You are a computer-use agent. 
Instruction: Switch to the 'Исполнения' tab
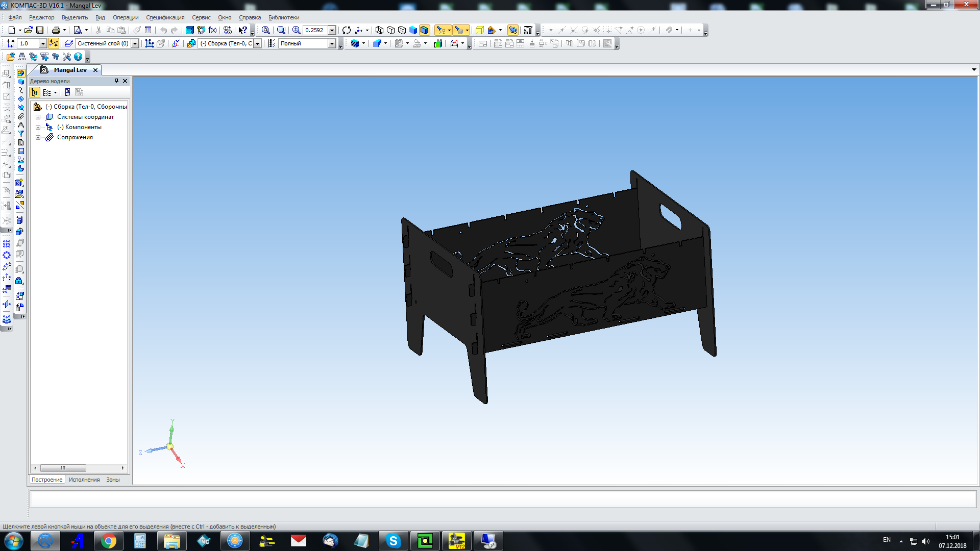coord(84,480)
